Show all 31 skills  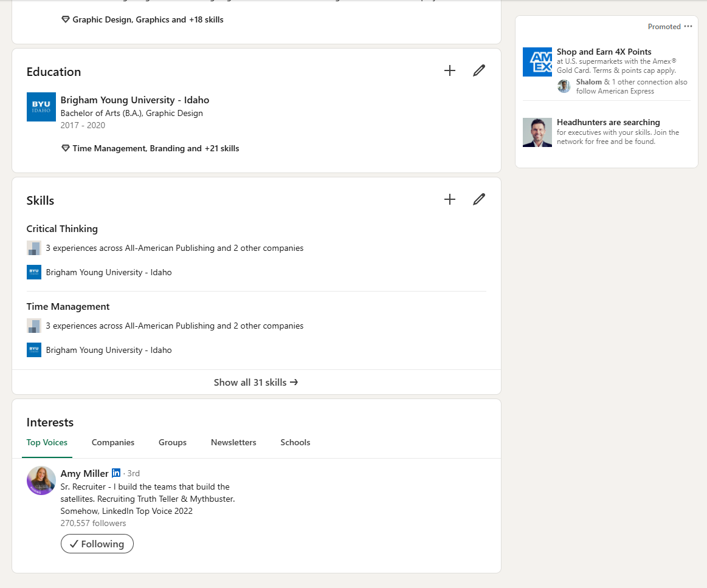(x=256, y=382)
